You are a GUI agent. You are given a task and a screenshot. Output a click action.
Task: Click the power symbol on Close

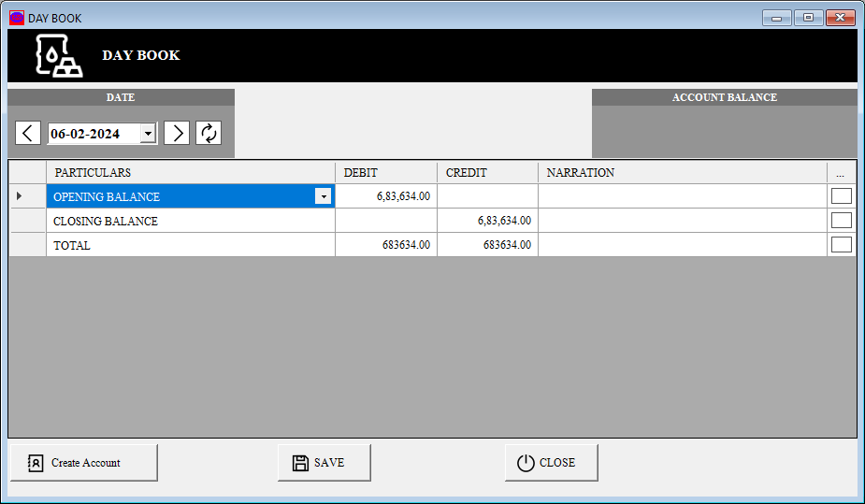pyautogui.click(x=526, y=463)
